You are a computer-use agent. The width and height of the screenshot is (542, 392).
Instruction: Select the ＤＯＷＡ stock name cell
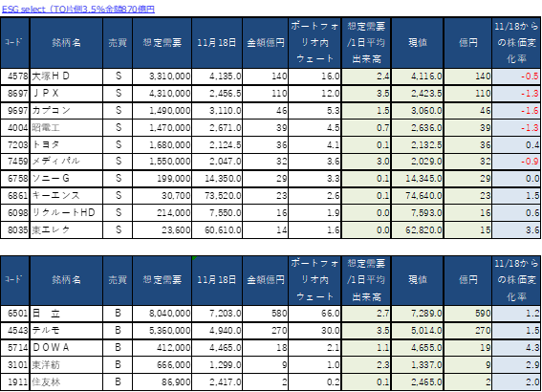tap(66, 347)
